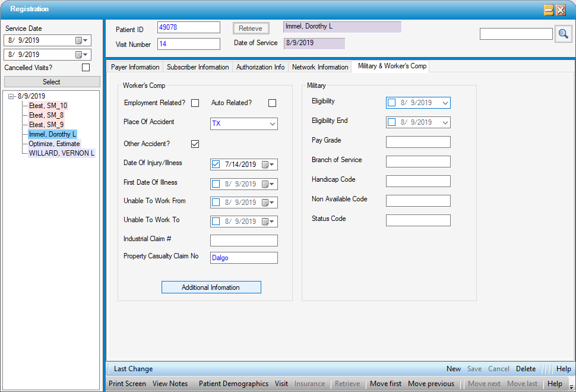Check the Employment Related checkbox
The image size is (576, 392).
point(195,103)
